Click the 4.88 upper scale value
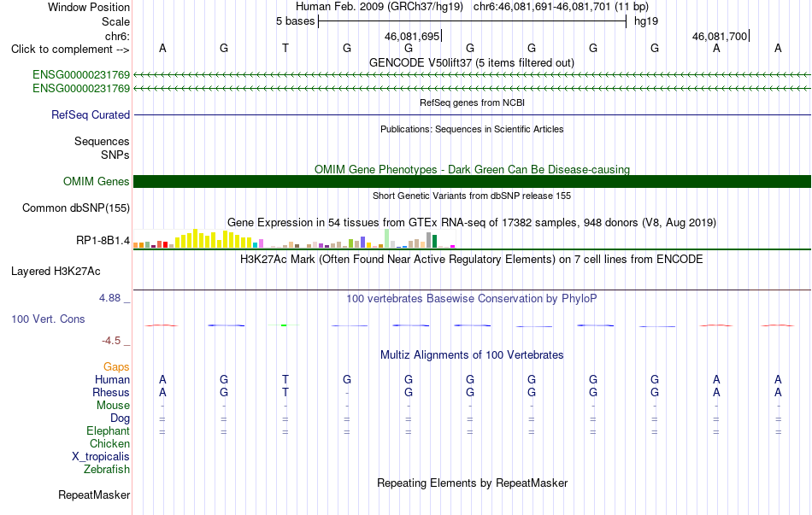Screen dimensions: 812x515 (x=109, y=297)
